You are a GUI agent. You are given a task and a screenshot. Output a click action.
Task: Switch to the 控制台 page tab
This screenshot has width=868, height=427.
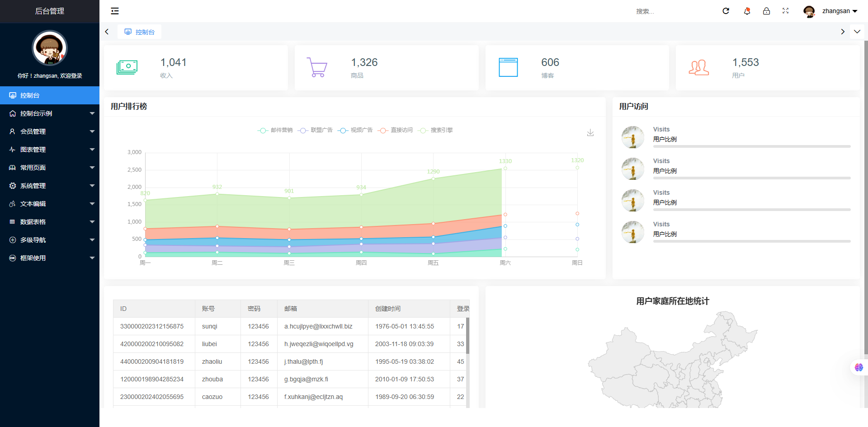(140, 32)
